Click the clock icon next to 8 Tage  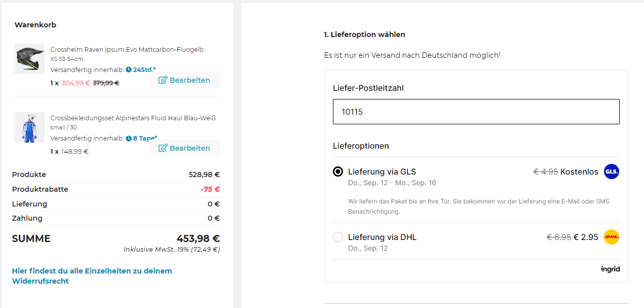[129, 138]
